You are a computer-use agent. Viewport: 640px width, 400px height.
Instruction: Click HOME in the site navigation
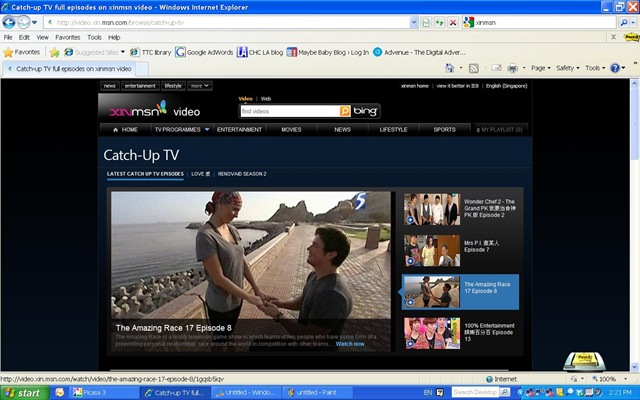(125, 129)
